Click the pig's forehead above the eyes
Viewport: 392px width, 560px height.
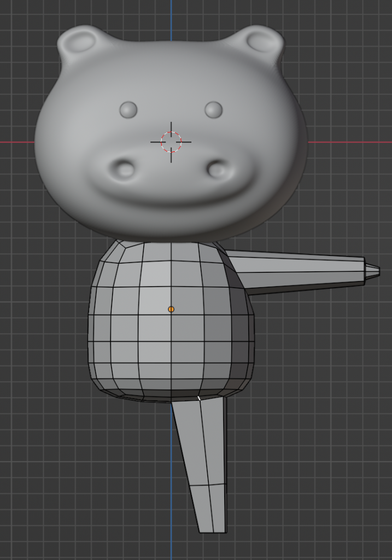(171, 77)
